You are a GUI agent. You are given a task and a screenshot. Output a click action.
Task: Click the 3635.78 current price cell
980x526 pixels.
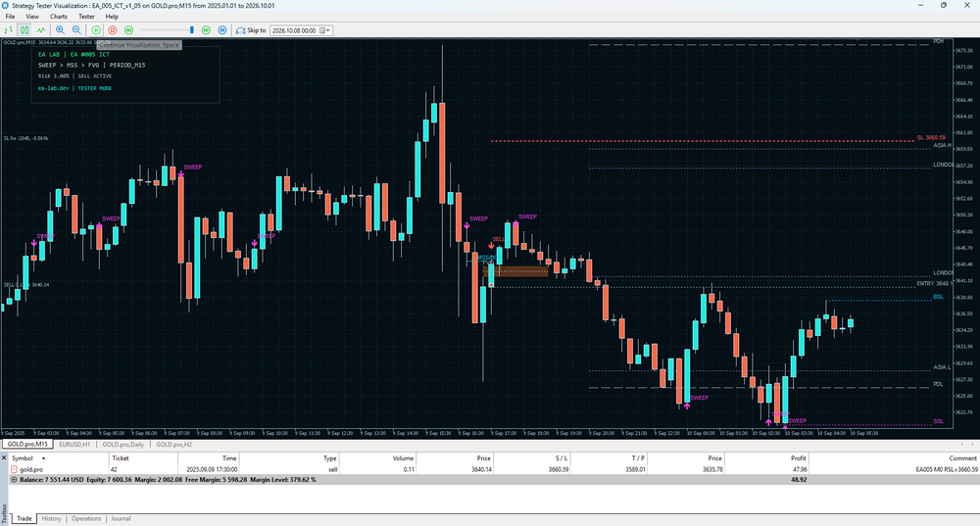(712, 469)
